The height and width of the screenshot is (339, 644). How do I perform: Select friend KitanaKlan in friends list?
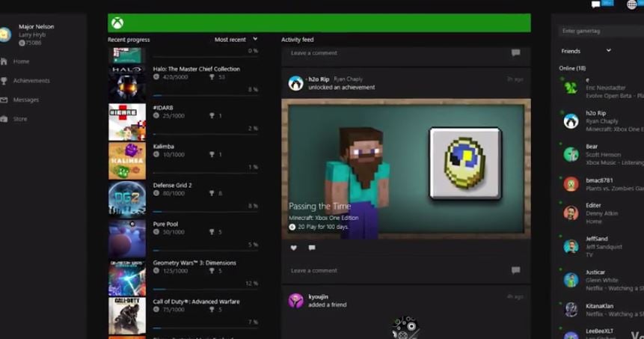point(601,310)
